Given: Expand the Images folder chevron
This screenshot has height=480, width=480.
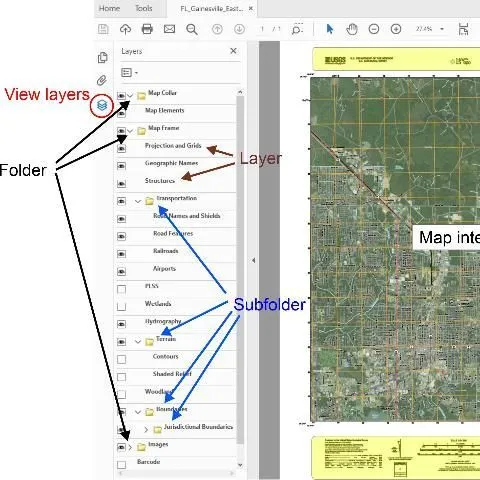Looking at the screenshot, I should click(x=130, y=447).
